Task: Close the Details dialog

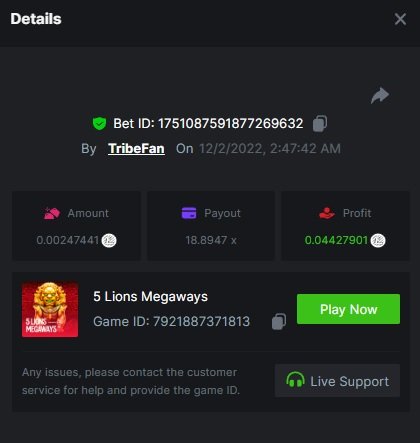Action: pos(400,19)
